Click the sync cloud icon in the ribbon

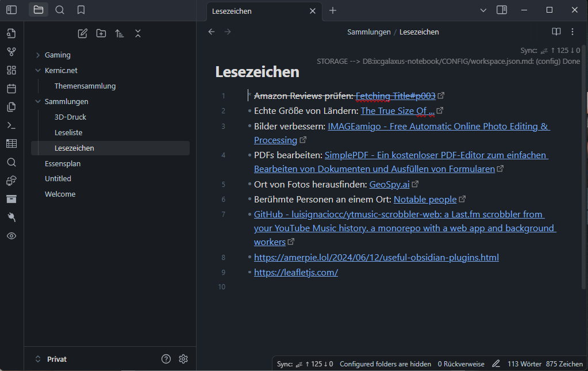click(11, 180)
